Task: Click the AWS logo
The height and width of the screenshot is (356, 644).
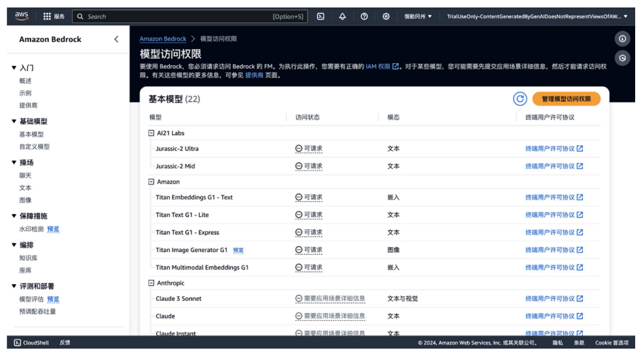Action: pos(21,16)
